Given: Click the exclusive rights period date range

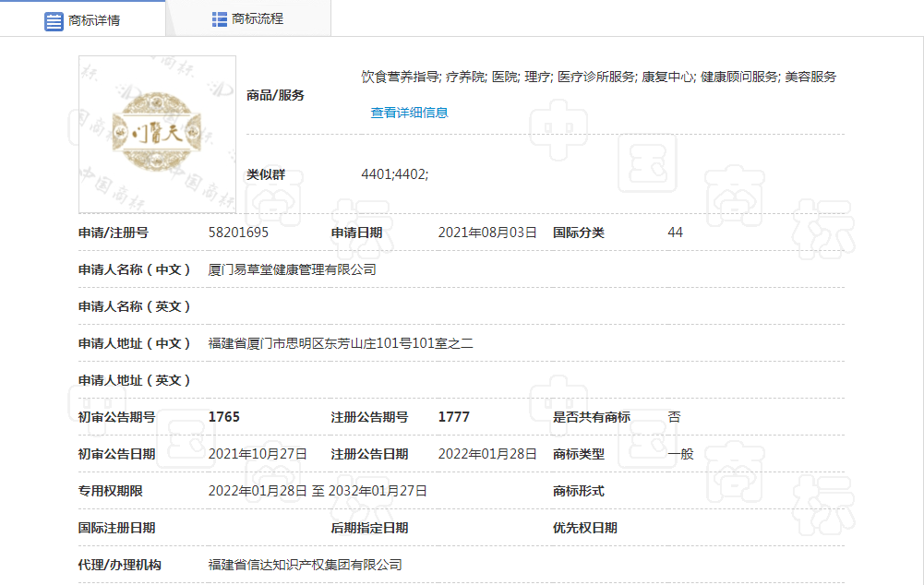Looking at the screenshot, I should point(318,491).
